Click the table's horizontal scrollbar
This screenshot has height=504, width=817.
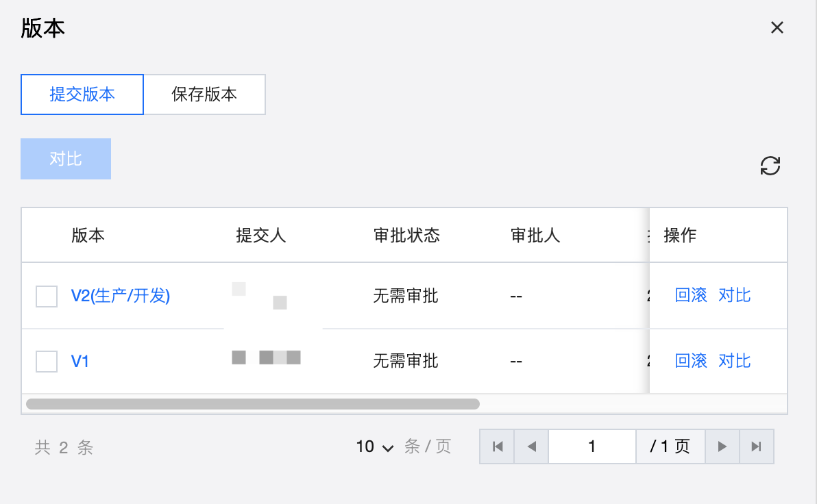tap(252, 404)
